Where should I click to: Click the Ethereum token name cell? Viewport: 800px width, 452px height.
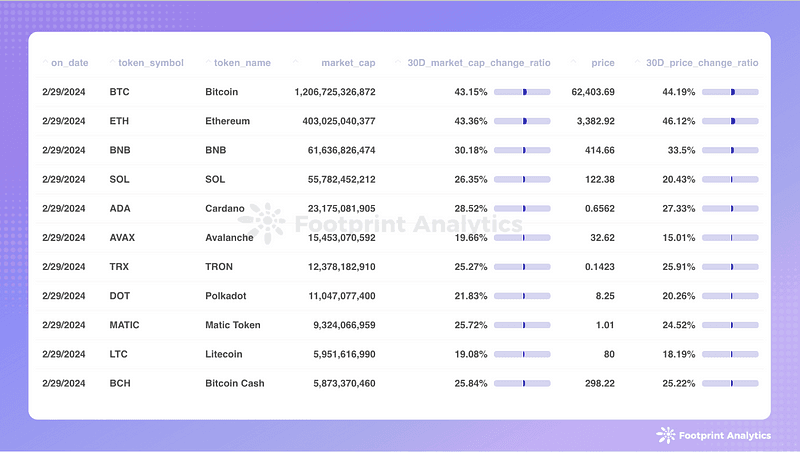point(228,121)
